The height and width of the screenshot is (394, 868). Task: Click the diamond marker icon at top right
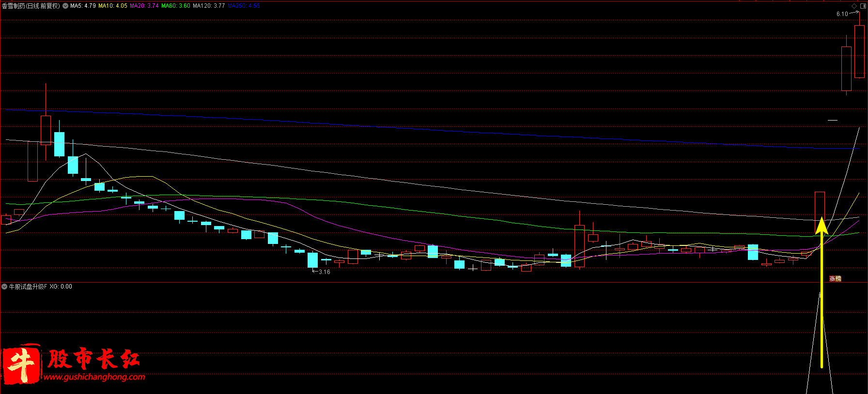pos(854,6)
